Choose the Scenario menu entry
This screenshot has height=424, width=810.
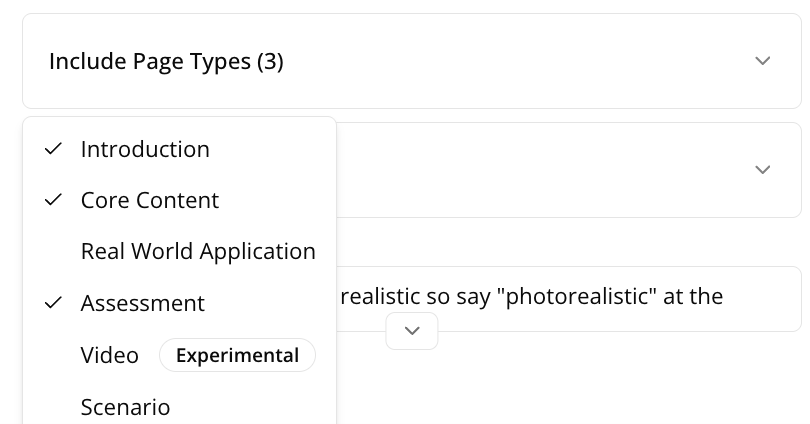point(125,407)
